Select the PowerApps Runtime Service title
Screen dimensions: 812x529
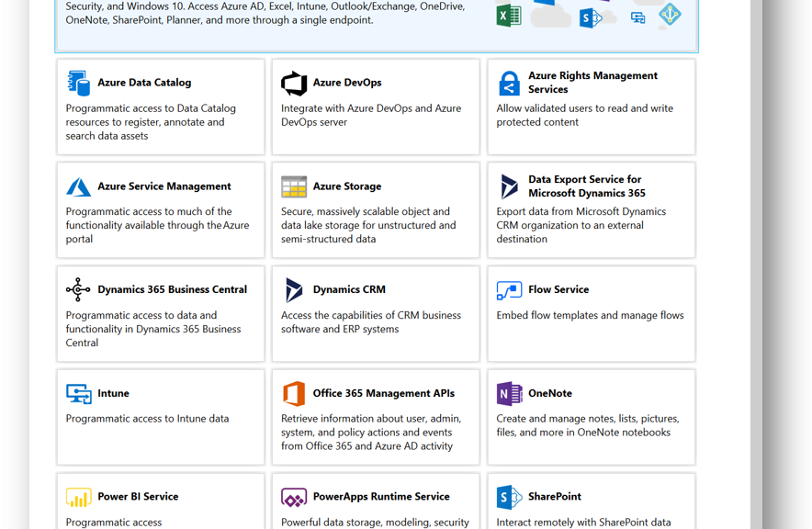click(x=381, y=496)
